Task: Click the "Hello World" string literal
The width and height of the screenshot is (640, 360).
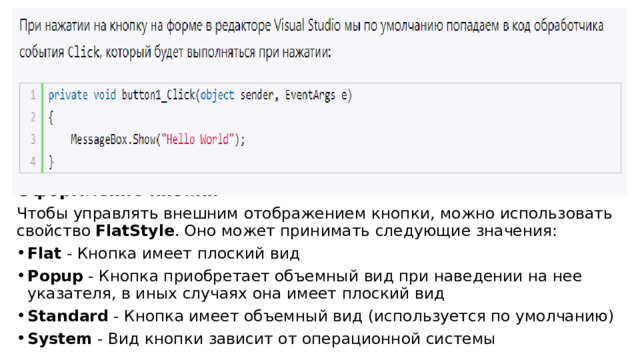Action: [197, 140]
